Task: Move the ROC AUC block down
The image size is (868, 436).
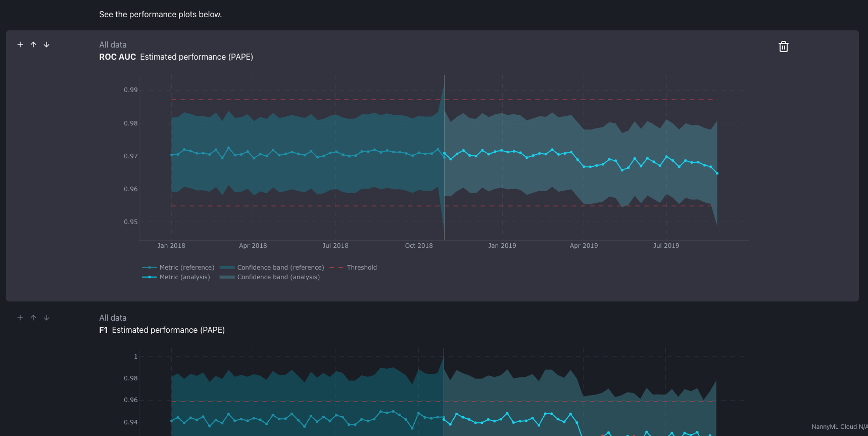Action: [x=46, y=45]
